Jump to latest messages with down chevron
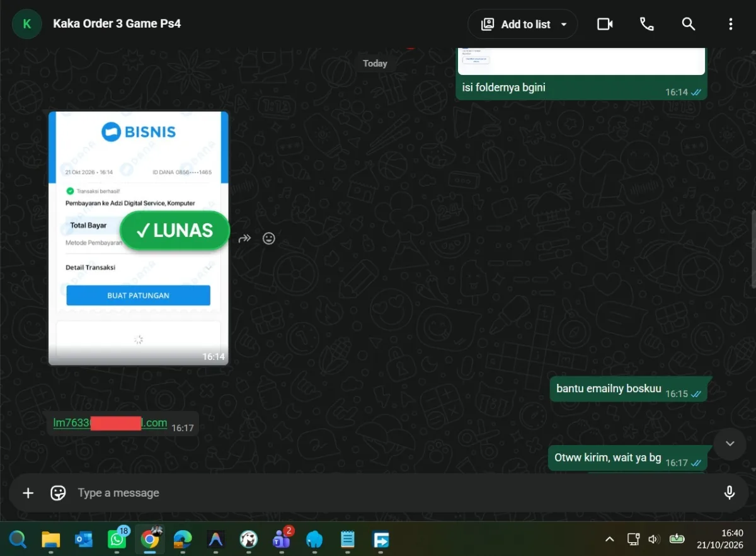Screen dimensions: 756x556 pos(730,443)
